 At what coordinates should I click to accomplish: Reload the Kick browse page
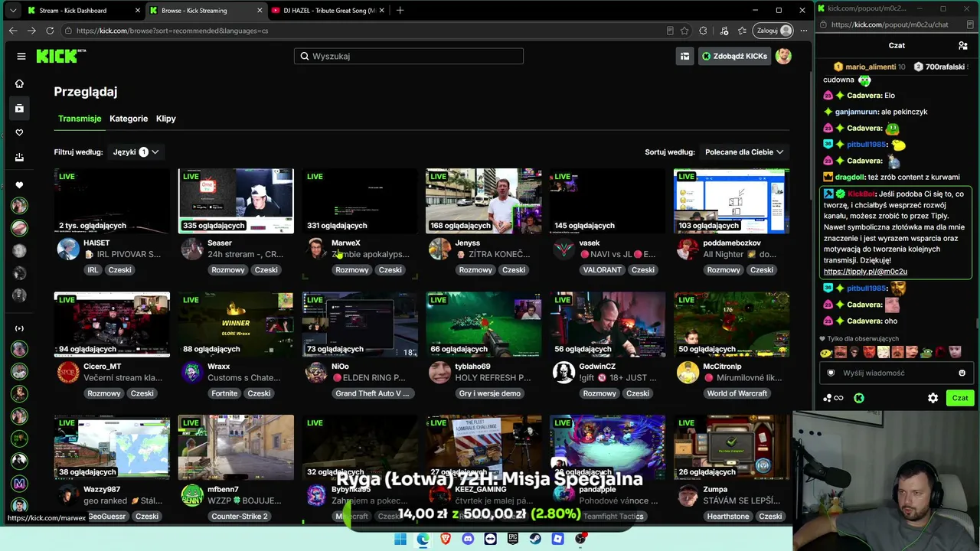(50, 31)
